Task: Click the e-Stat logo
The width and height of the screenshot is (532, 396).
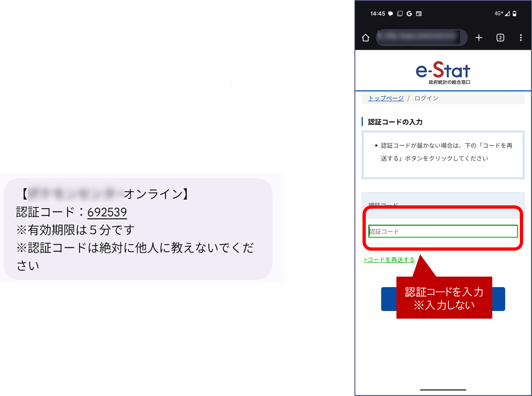Action: (x=443, y=72)
